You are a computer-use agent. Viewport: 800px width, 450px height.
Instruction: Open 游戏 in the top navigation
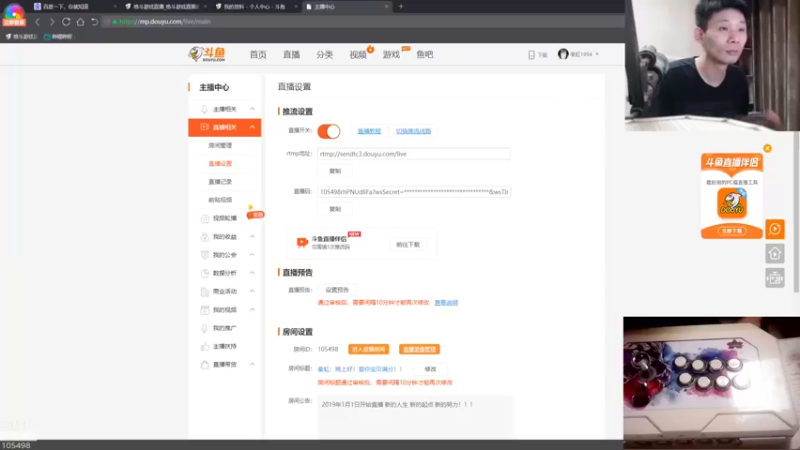tap(391, 55)
